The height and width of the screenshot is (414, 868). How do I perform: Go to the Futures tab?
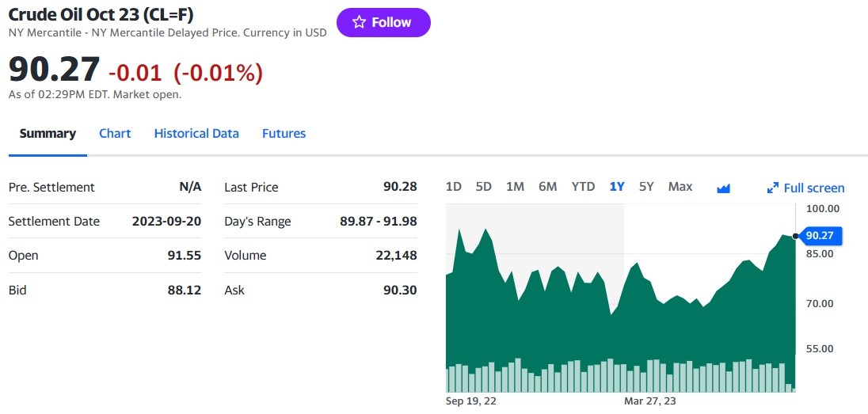pos(284,134)
